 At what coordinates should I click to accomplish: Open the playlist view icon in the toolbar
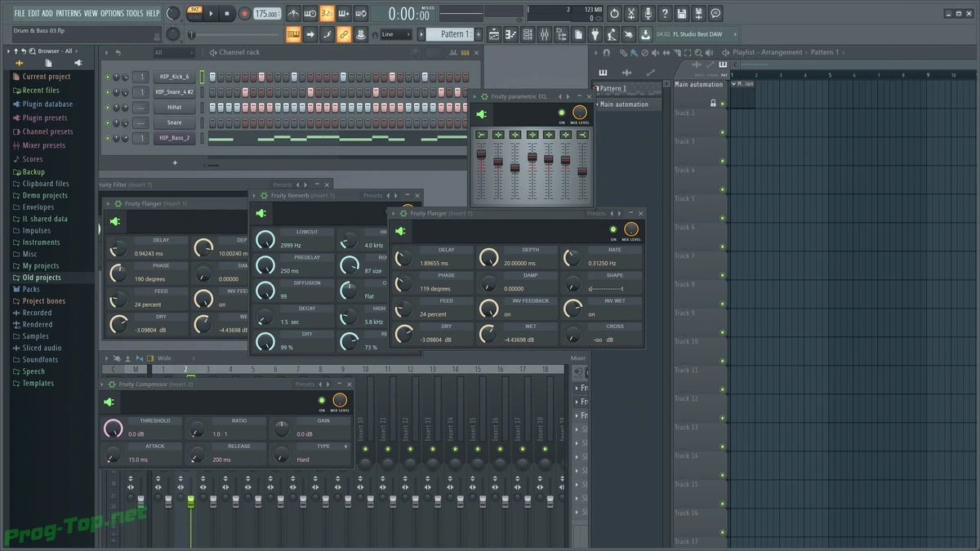[x=494, y=34]
